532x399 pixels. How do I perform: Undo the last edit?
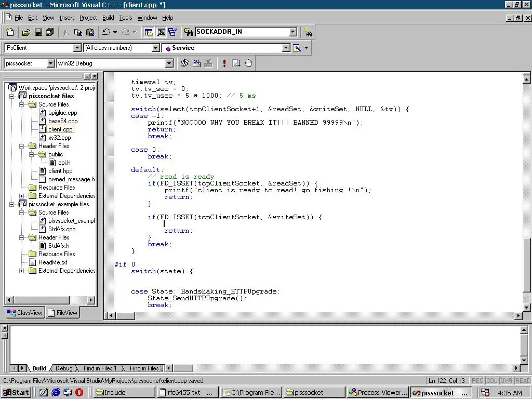click(107, 32)
